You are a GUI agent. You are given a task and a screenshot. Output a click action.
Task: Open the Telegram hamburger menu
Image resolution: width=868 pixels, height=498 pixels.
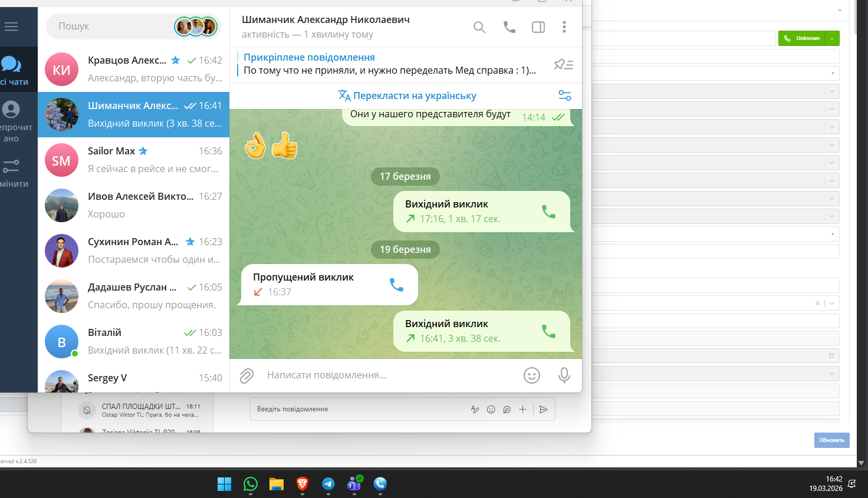point(11,27)
